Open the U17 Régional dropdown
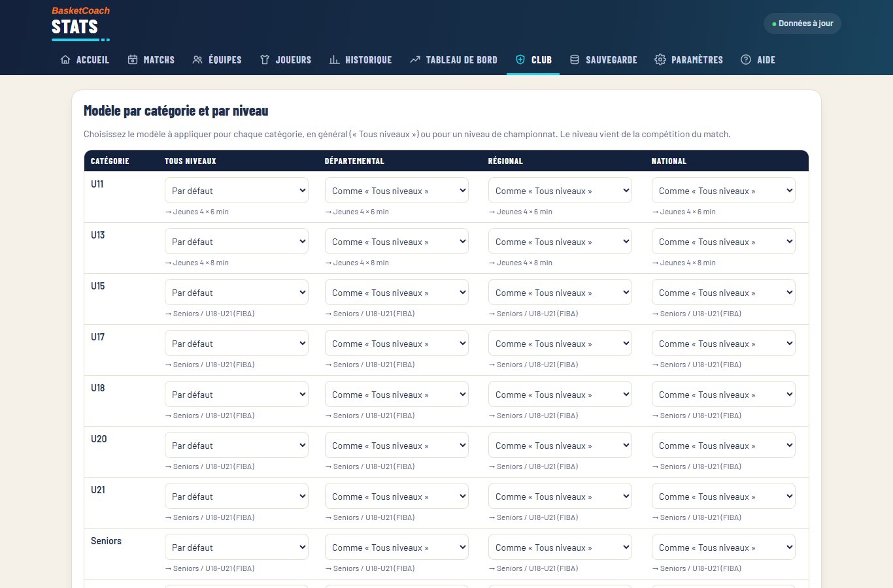The height and width of the screenshot is (588, 893). 560,344
